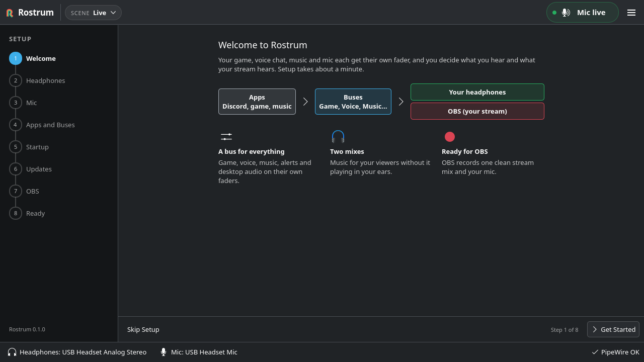
Task: Click step 1 circle in setup list
Action: pyautogui.click(x=16, y=58)
